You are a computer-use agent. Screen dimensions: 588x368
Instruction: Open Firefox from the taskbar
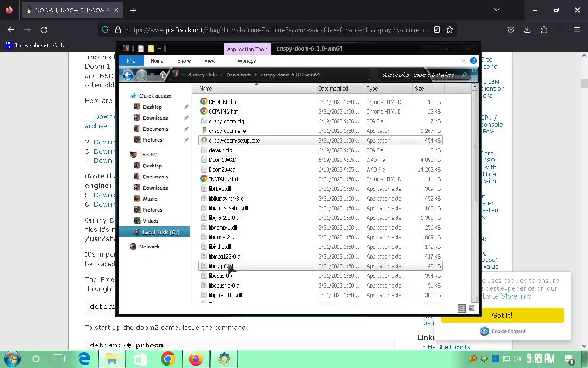[196, 359]
